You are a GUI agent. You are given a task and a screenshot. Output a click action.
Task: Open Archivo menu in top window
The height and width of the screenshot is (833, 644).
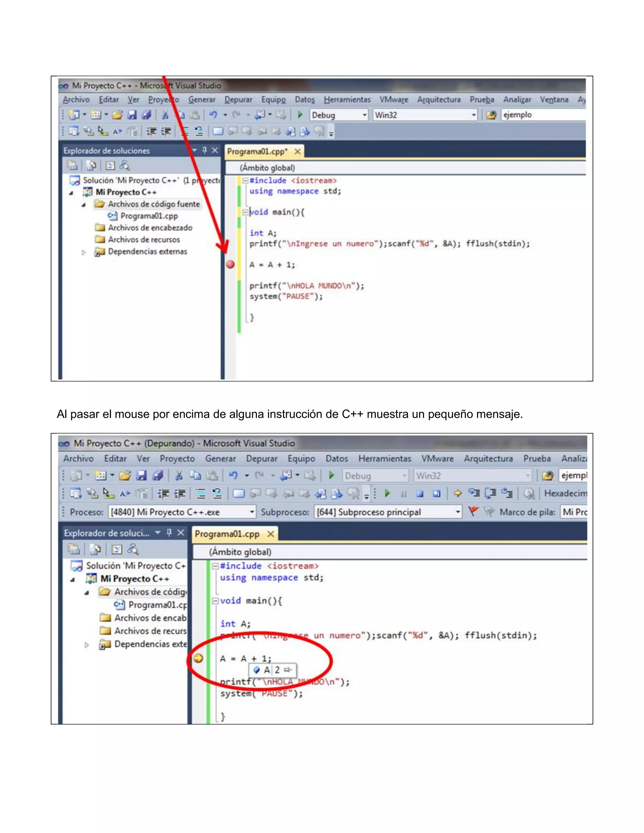click(x=76, y=100)
